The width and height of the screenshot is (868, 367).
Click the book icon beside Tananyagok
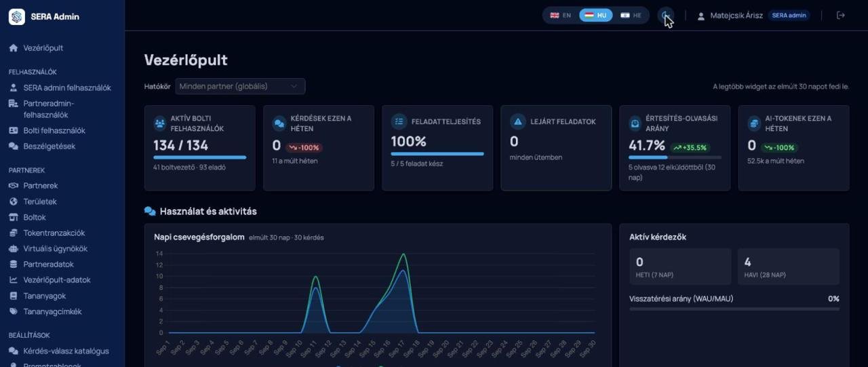coord(13,296)
